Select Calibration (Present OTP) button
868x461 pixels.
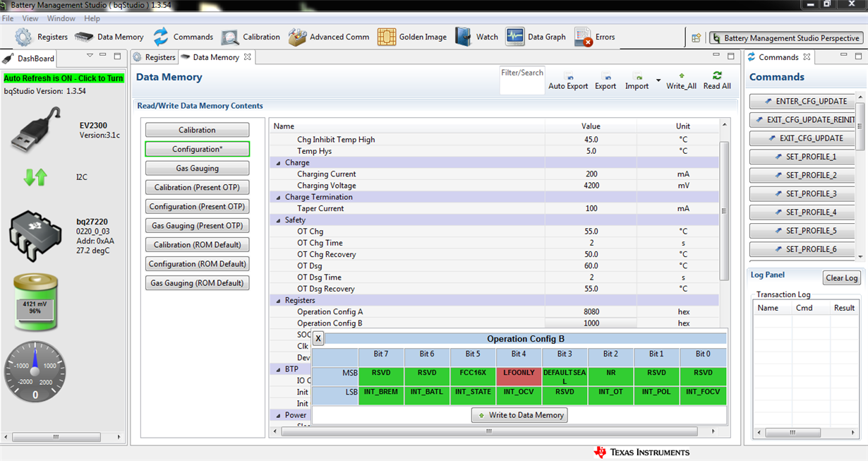pos(197,187)
